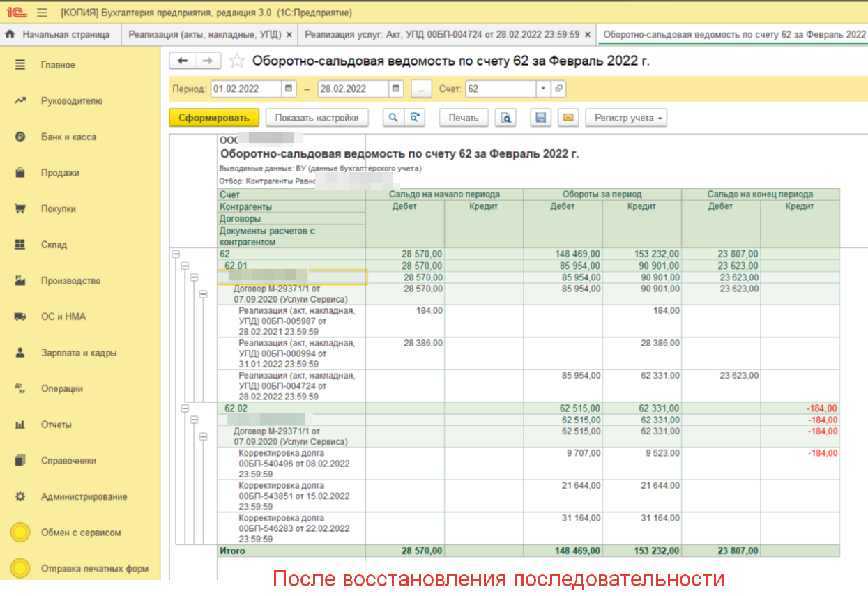
Task: Open Руководителю chart icon in sidebar
Action: click(x=20, y=101)
